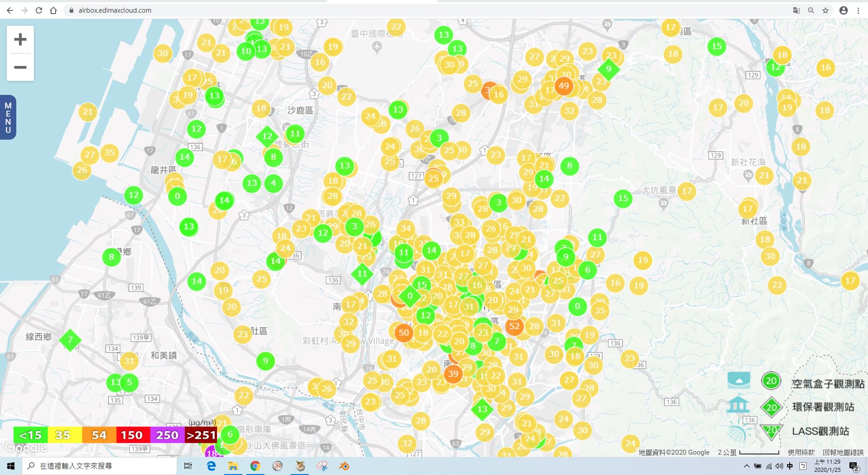Open the browser home page
This screenshot has width=868, height=475.
pyautogui.click(x=53, y=10)
